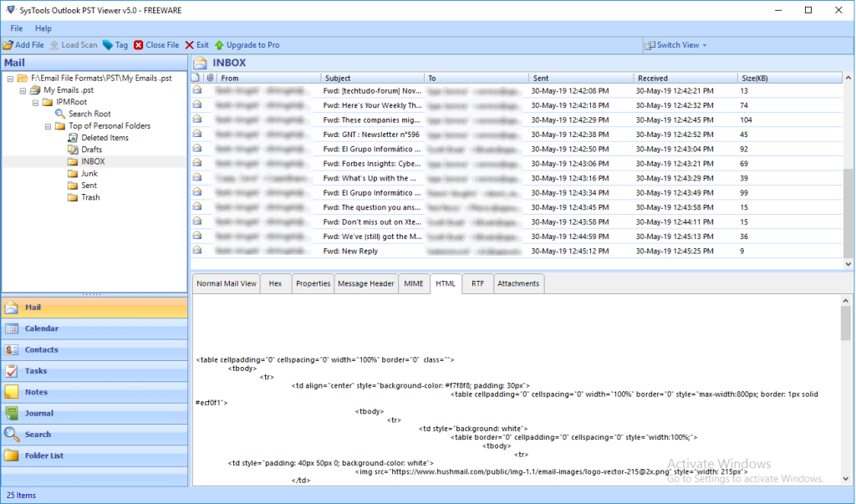Open the Switch View dropdown
The image size is (856, 504).
pyautogui.click(x=675, y=45)
